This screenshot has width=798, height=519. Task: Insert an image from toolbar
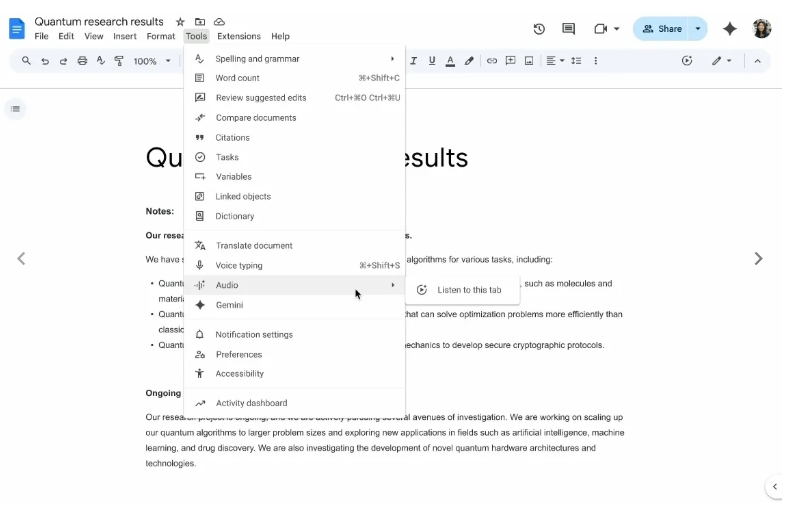(529, 61)
